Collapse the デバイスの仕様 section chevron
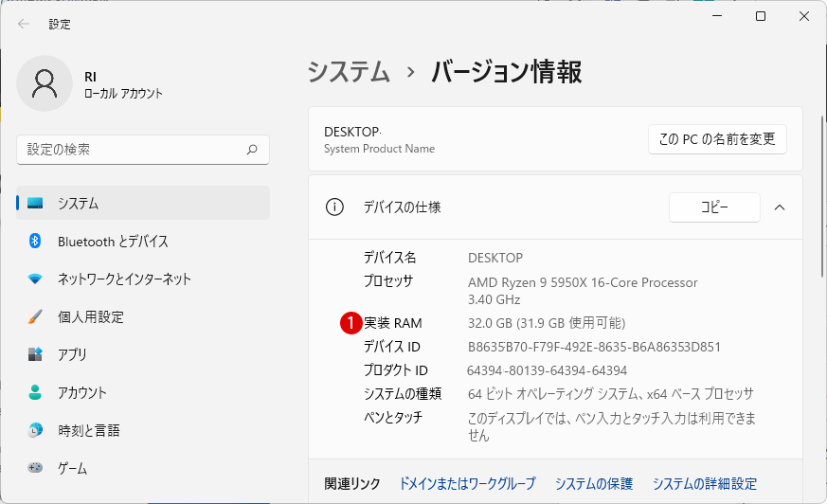The width and height of the screenshot is (827, 504). click(780, 207)
